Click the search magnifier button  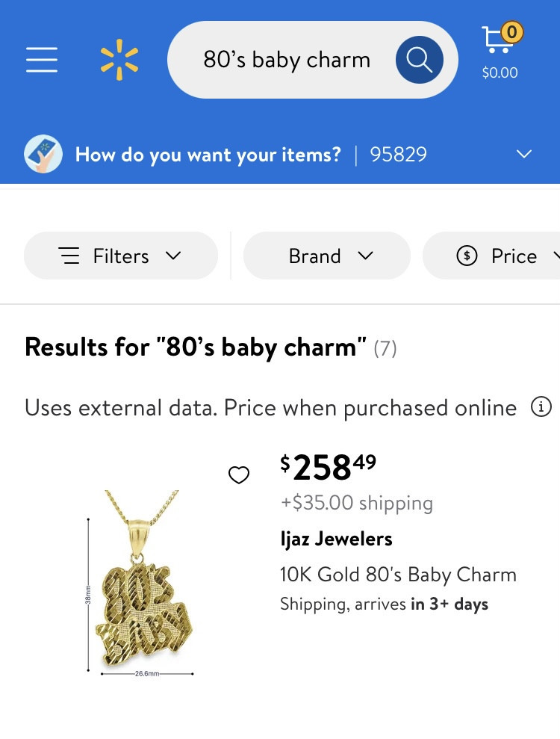click(x=419, y=60)
